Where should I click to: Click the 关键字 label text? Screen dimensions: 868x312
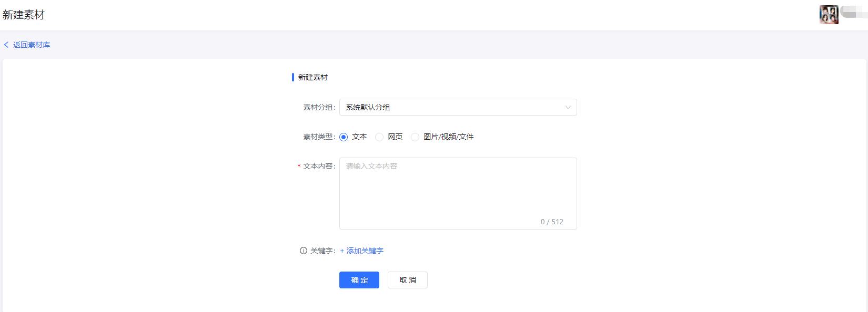click(322, 251)
